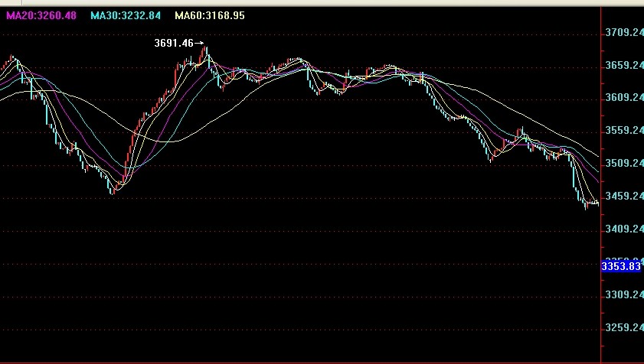The width and height of the screenshot is (644, 364).
Task: Click the blue highlighted 3353.83 price tag
Action: pyautogui.click(x=621, y=266)
